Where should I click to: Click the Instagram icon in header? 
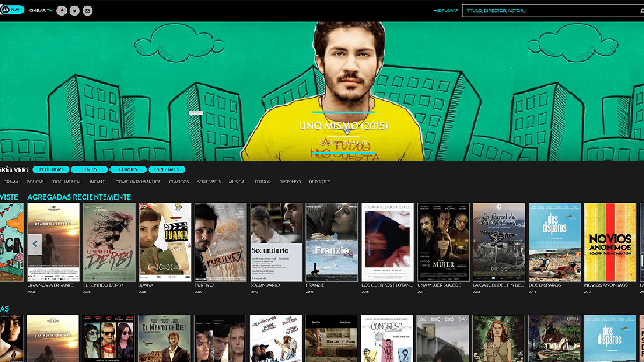pyautogui.click(x=87, y=11)
